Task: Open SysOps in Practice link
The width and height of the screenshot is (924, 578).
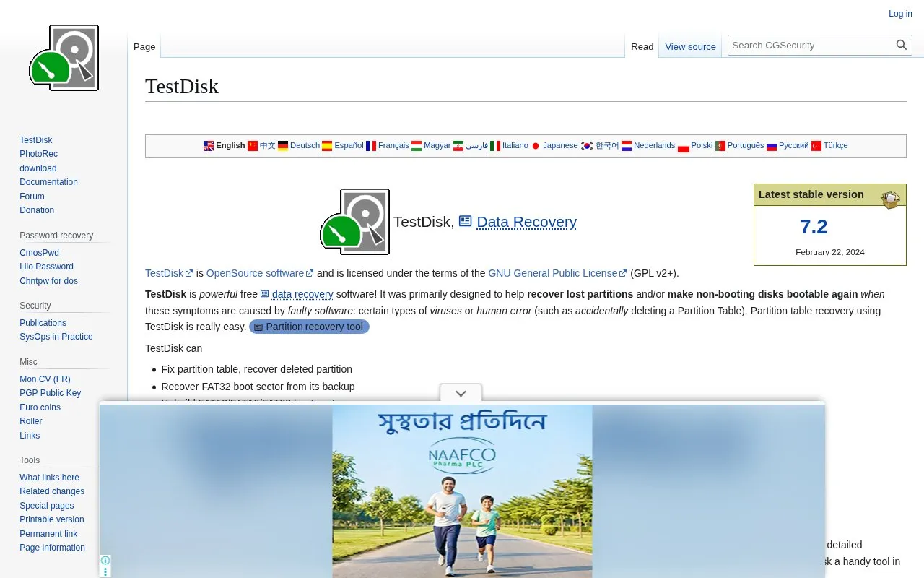Action: tap(56, 337)
